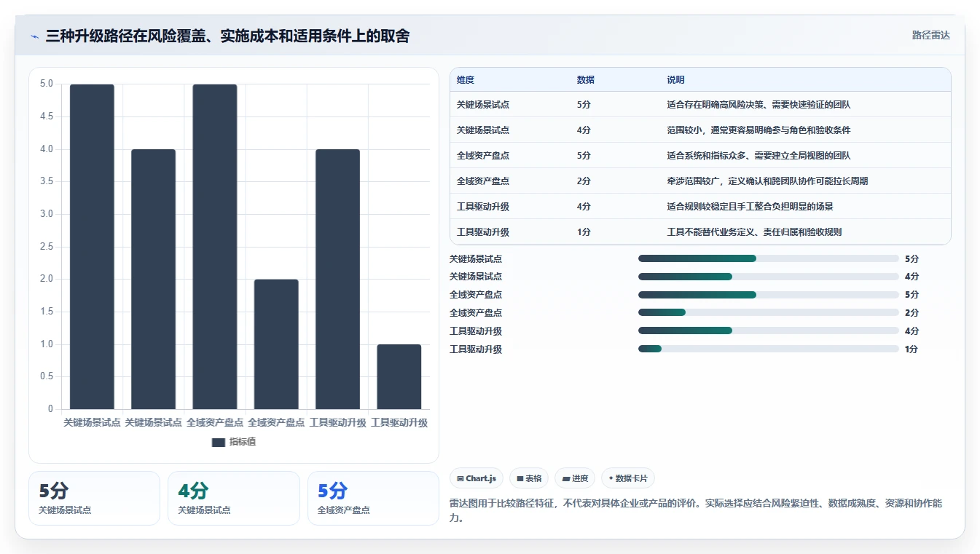The width and height of the screenshot is (980, 554).
Task: Click the lightning icon beside the title
Action: tap(35, 36)
